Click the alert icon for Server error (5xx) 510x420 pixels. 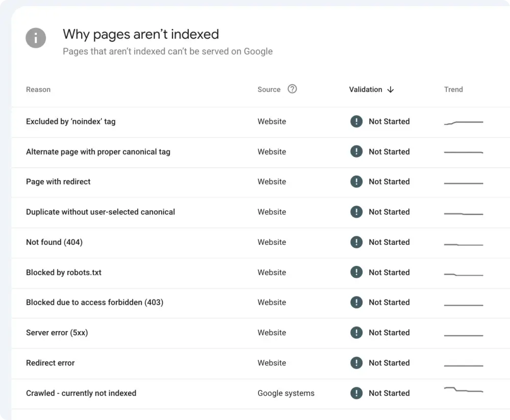(356, 333)
